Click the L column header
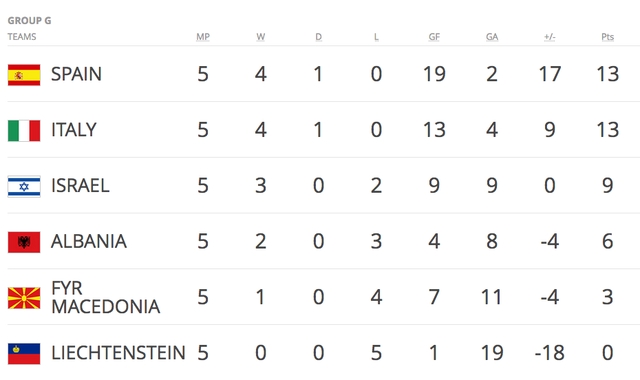The image size is (640, 380). [376, 37]
